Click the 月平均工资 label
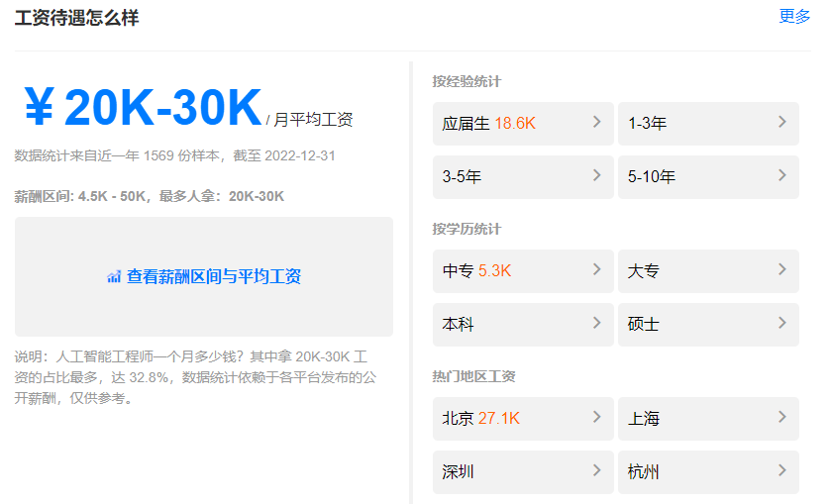Viewport: 829px width, 504px height. (x=313, y=120)
